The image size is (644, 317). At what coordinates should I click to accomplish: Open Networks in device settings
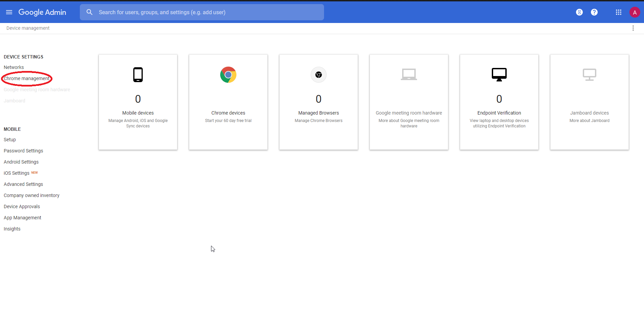(x=14, y=67)
